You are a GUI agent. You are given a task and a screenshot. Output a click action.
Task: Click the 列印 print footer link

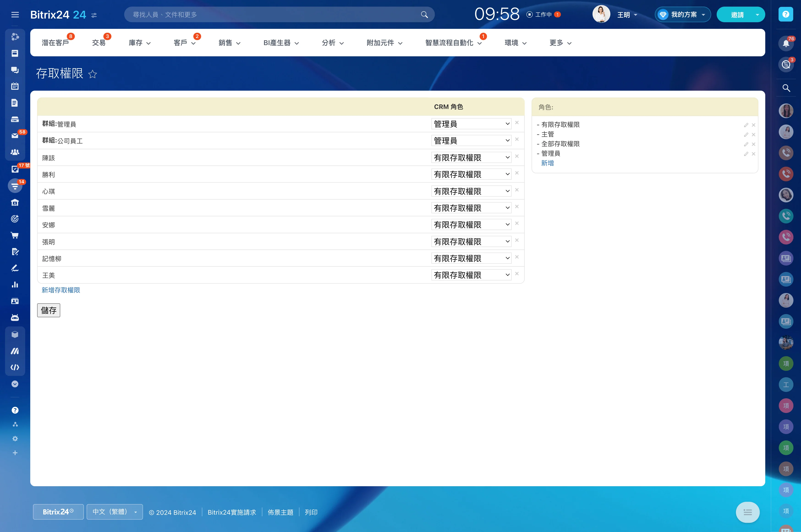click(311, 512)
